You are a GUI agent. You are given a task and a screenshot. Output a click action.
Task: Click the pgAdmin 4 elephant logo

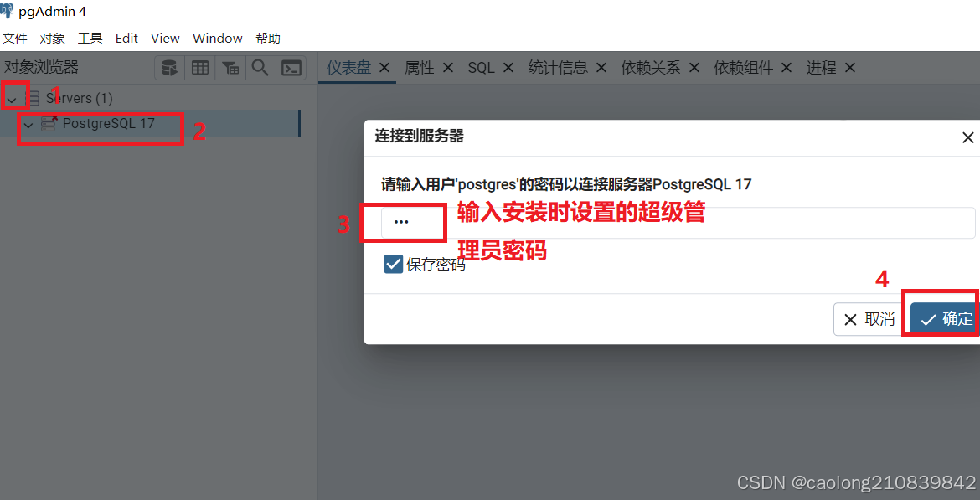point(7,11)
